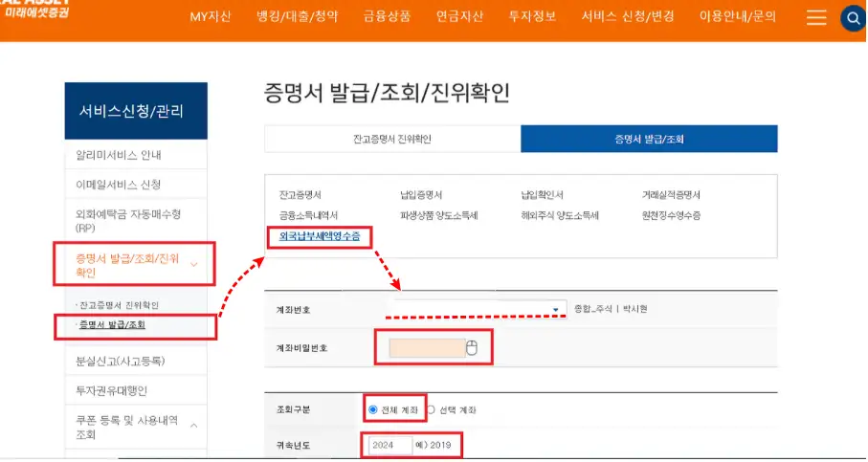Screen dimensions: 868x462
Task: Open the 뱅킹/대출/청약 menu
Action: (298, 16)
